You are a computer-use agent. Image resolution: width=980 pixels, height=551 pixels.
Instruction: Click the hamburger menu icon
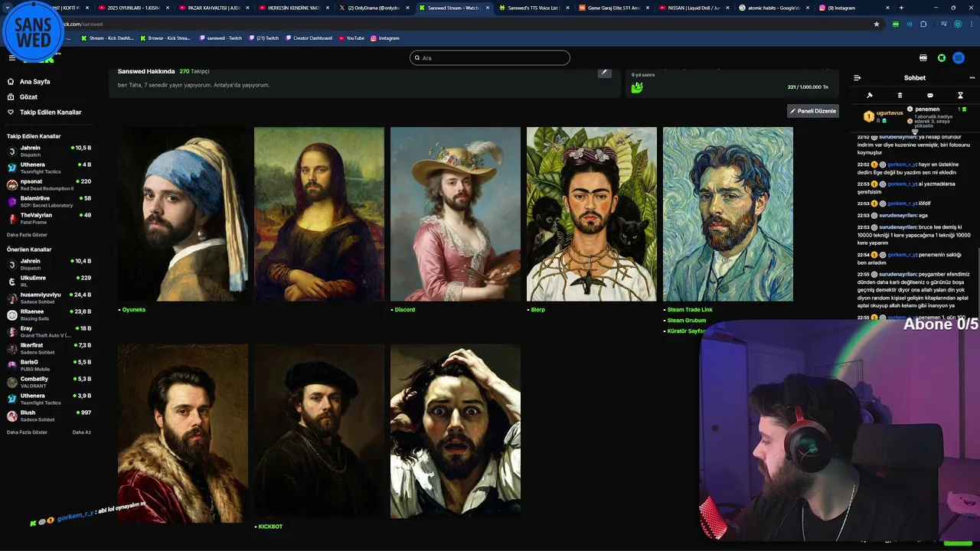(11, 57)
